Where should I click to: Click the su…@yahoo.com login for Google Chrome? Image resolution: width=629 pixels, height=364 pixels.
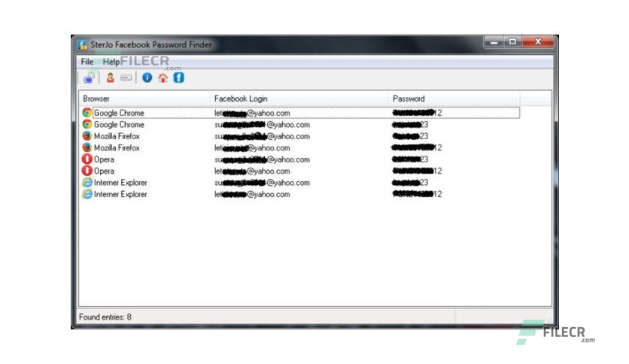click(x=262, y=125)
